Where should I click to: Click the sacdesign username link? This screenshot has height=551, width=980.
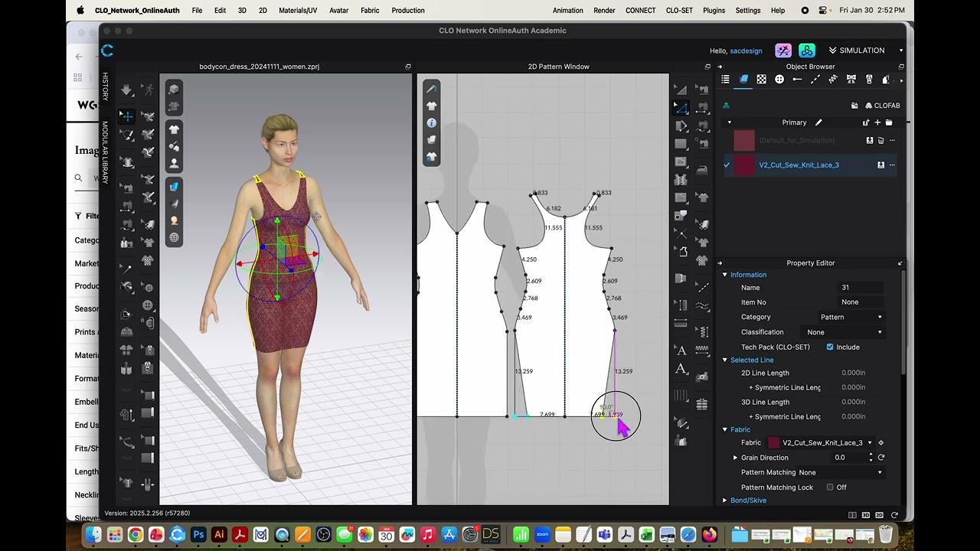[x=746, y=51]
